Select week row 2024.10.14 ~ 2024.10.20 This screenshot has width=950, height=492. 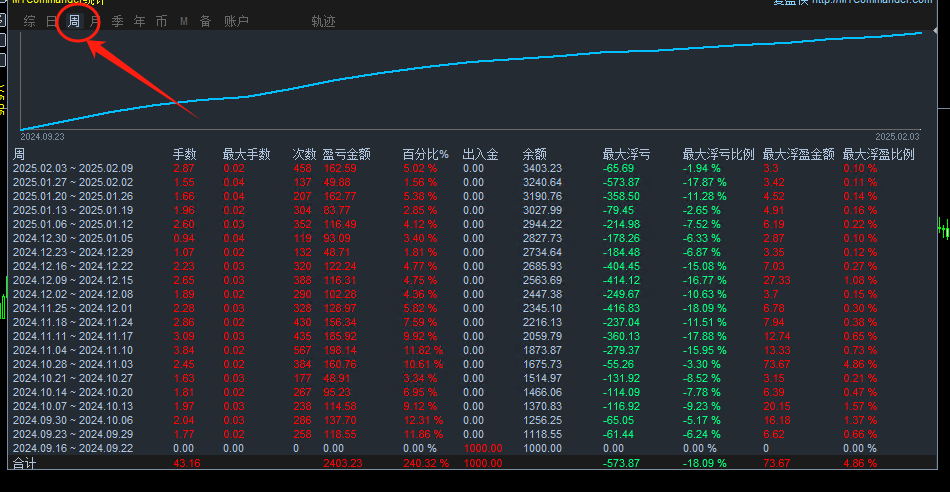tap(474, 393)
